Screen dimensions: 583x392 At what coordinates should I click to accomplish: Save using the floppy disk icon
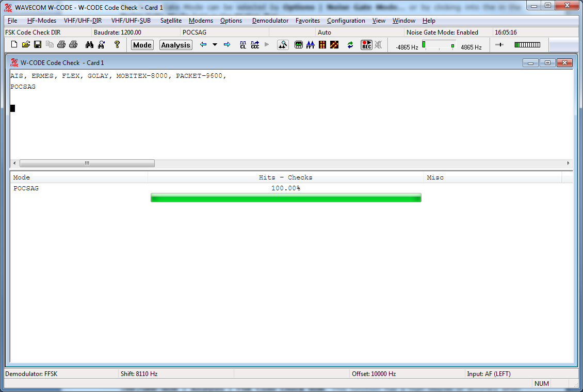tap(38, 44)
